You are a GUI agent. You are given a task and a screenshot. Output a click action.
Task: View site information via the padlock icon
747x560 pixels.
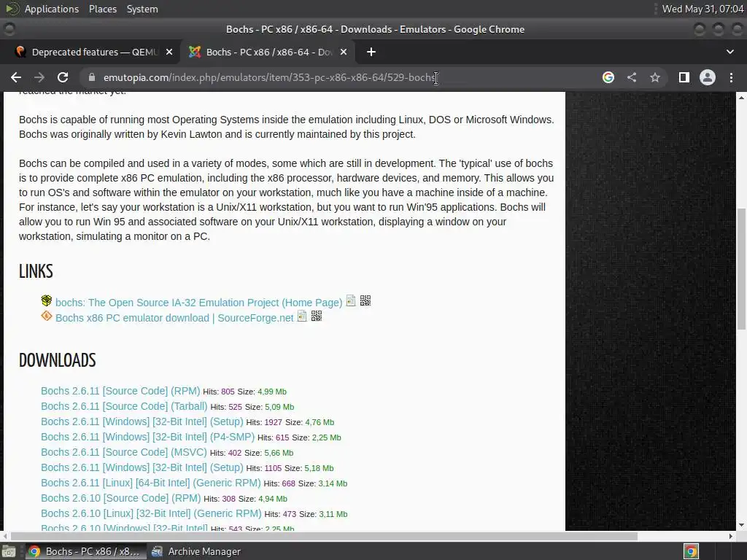click(93, 77)
